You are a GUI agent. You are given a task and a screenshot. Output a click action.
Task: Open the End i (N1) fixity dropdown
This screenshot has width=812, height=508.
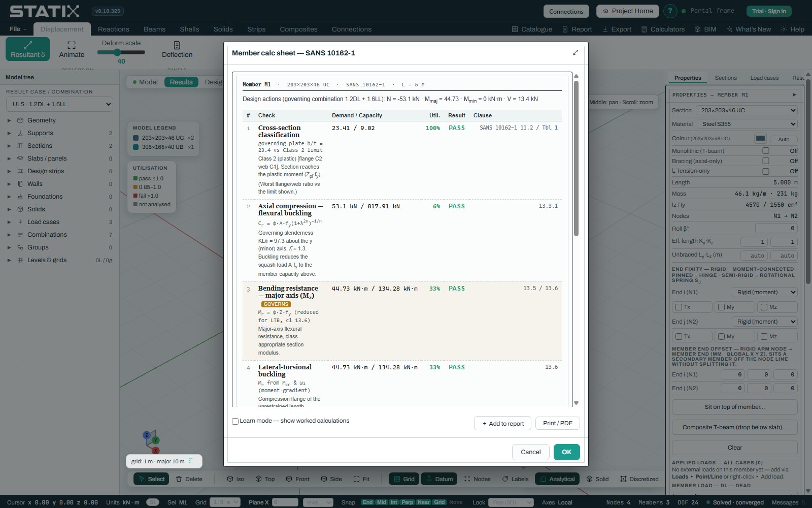tap(764, 292)
